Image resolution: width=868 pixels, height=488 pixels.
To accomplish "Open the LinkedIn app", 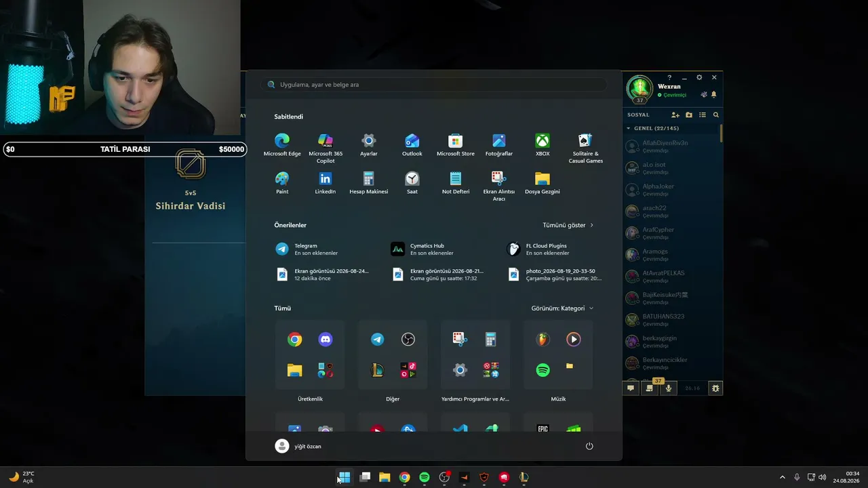I will click(x=325, y=183).
